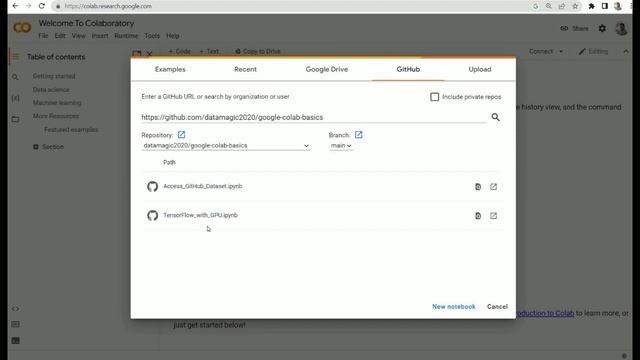This screenshot has height=360, width=640.
Task: Open files folder icon in sidebar
Action: 15,119
